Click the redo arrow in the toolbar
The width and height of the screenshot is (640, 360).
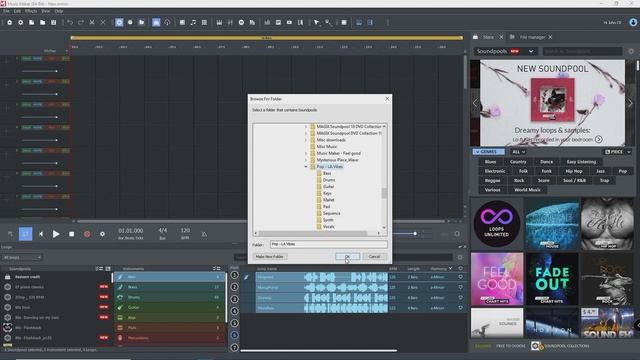point(81,22)
